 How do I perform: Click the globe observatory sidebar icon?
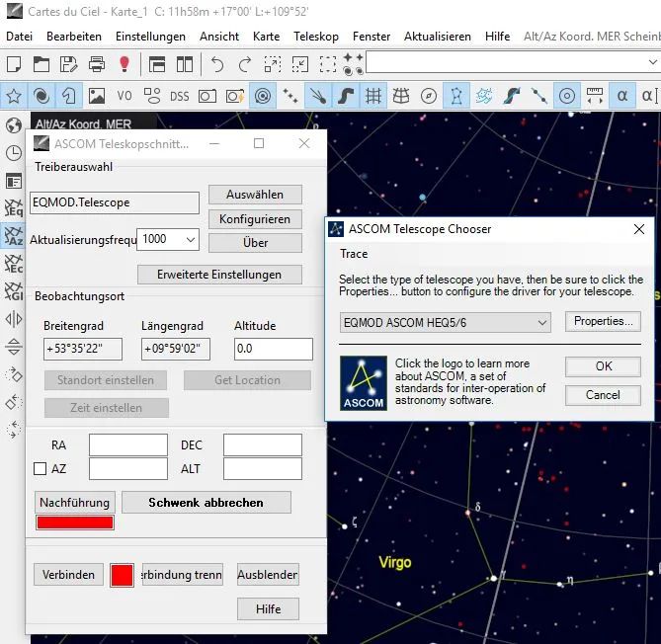click(x=14, y=125)
